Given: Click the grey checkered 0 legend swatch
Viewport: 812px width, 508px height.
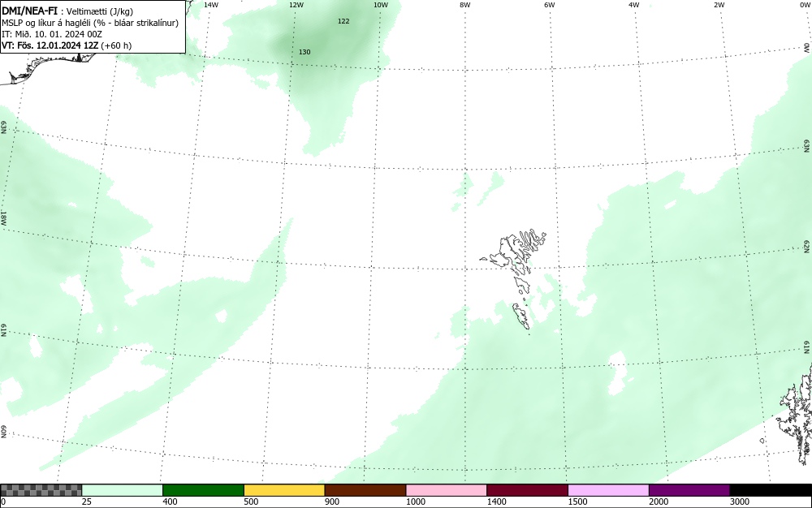Looking at the screenshot, I should coord(41,490).
